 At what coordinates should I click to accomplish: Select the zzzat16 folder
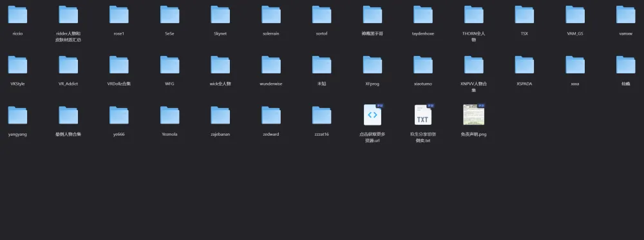click(321, 115)
